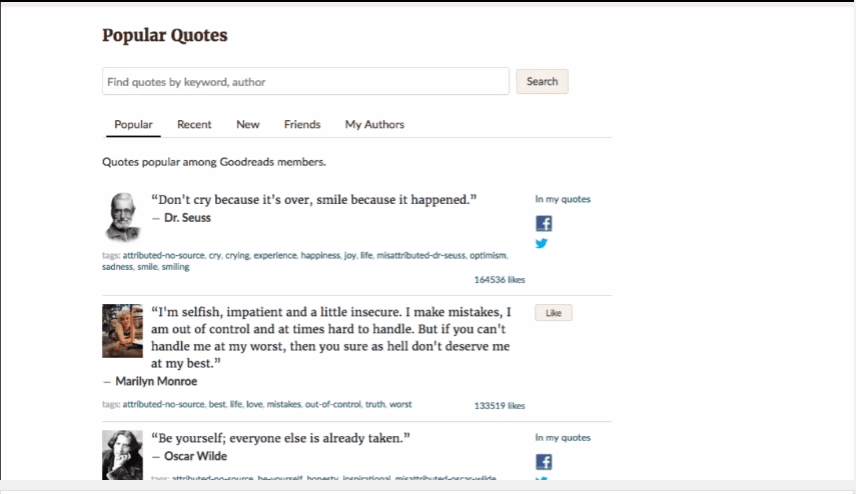Click the quote search input field

tap(305, 81)
